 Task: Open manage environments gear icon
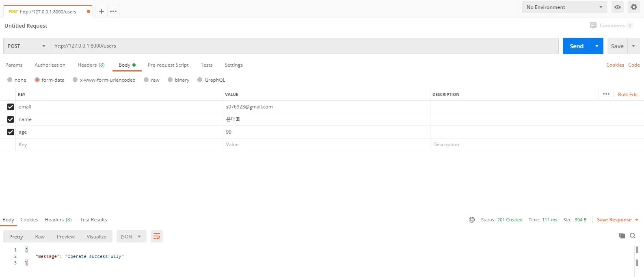[x=633, y=7]
